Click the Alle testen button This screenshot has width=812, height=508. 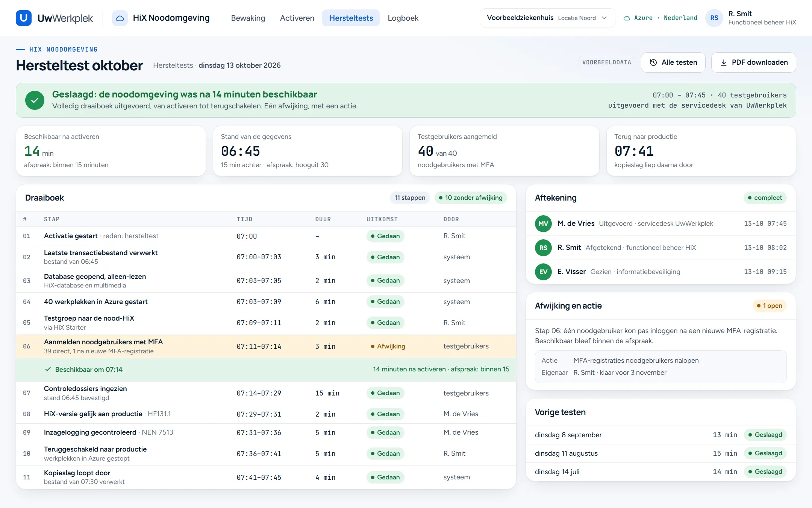[x=673, y=62]
